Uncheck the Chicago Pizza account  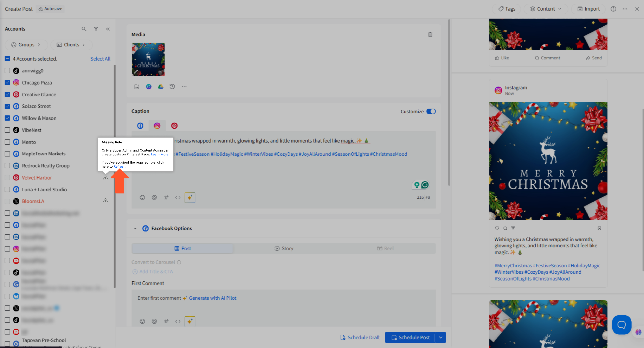[8, 83]
